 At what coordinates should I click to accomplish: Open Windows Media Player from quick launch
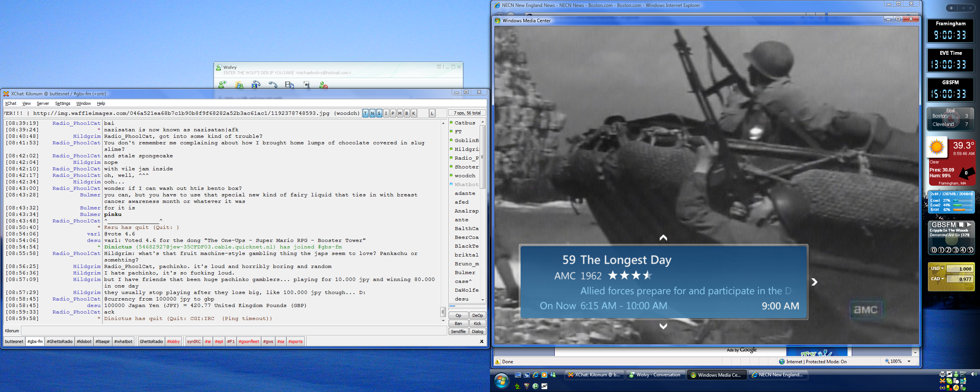pos(544,375)
